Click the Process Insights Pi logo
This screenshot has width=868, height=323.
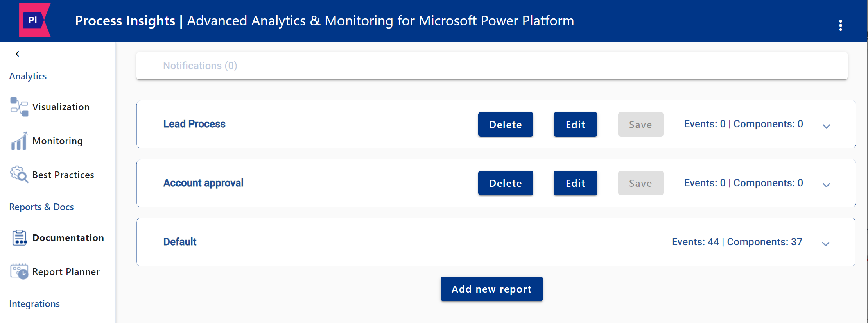coord(35,20)
